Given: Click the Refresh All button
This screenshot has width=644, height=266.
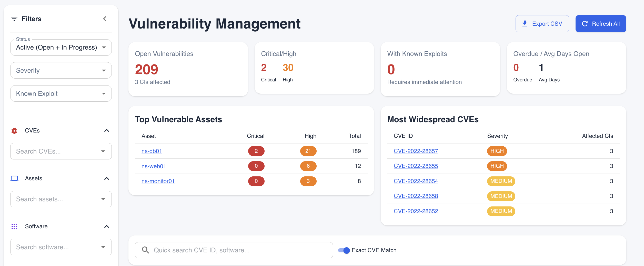Looking at the screenshot, I should pyautogui.click(x=600, y=24).
